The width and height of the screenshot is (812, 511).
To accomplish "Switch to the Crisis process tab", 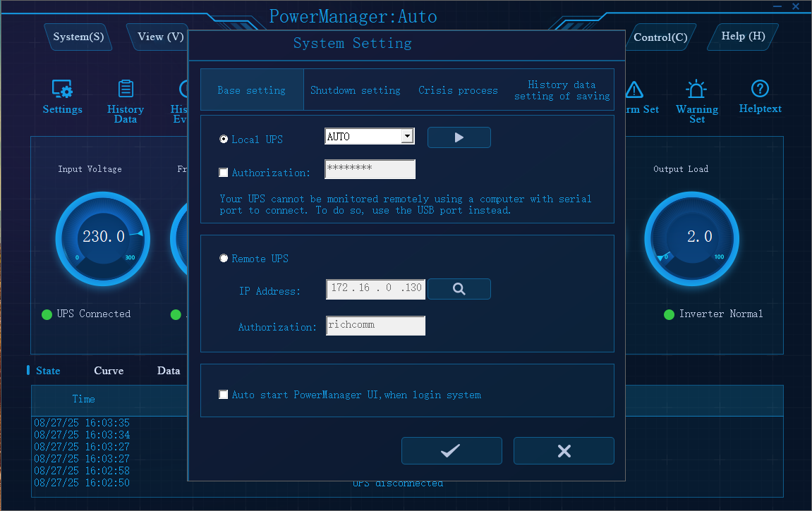I will 458,90.
